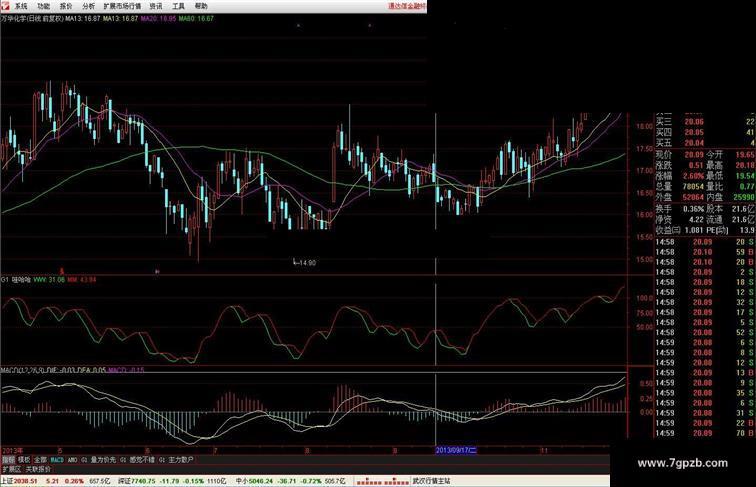The width and height of the screenshot is (756, 487).
Task: Click the 武汉行情主站 server label
Action: pos(431,481)
